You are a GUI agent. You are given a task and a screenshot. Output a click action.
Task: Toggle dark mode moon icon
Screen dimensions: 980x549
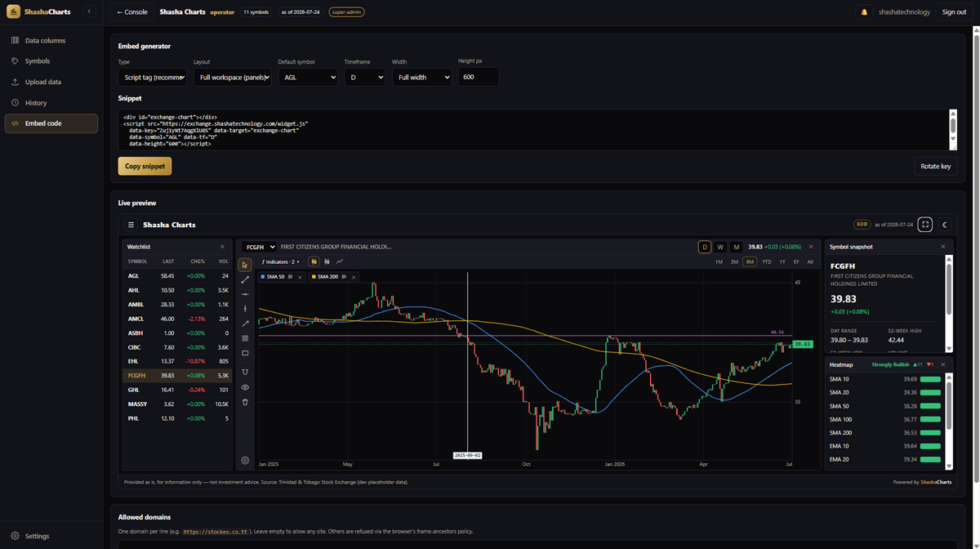pos(945,224)
